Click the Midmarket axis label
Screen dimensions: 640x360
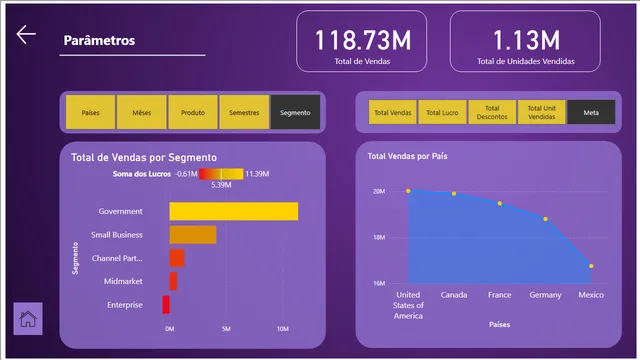(123, 281)
